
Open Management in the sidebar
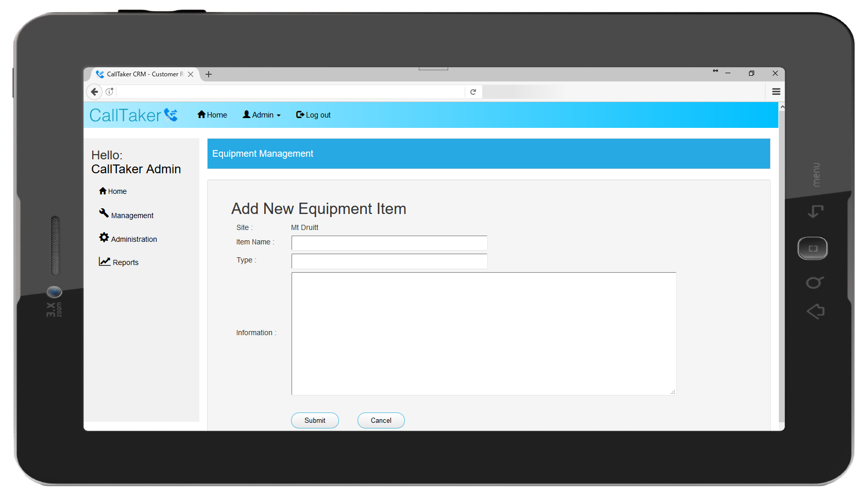click(126, 214)
